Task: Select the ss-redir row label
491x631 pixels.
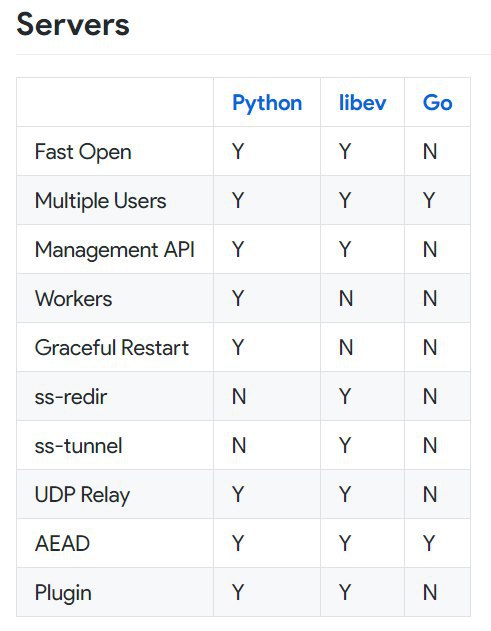Action: [x=71, y=397]
